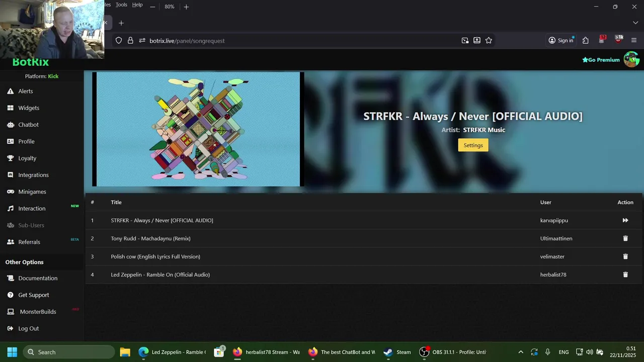644x362 pixels.
Task: Bookmark this page with star icon
Action: [x=489, y=41]
